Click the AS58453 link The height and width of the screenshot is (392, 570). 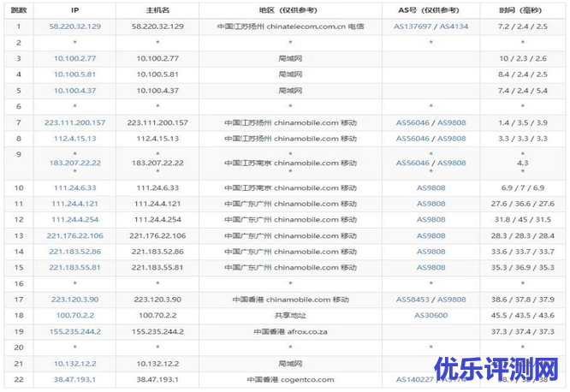click(414, 300)
